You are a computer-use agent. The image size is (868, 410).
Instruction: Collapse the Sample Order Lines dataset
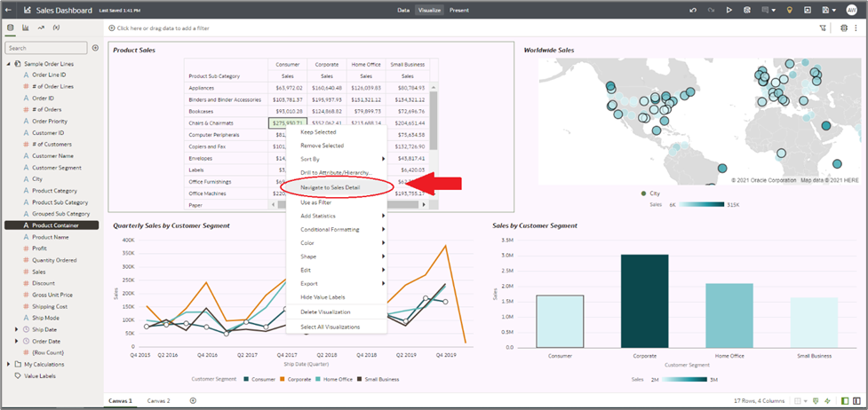coord(8,64)
